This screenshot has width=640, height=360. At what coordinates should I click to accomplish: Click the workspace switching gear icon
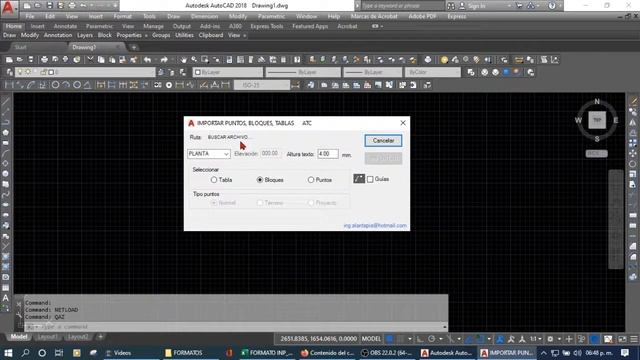pos(550,339)
